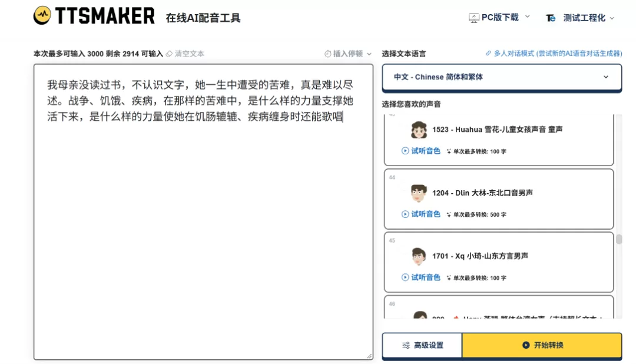Open the PC版下载 dropdown
636x364 pixels.
click(500, 18)
